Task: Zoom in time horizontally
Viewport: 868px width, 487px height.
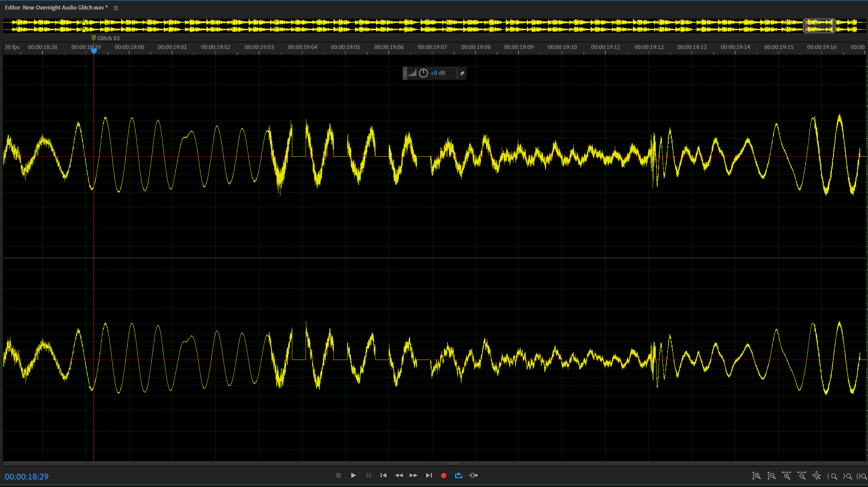Action: coord(786,476)
